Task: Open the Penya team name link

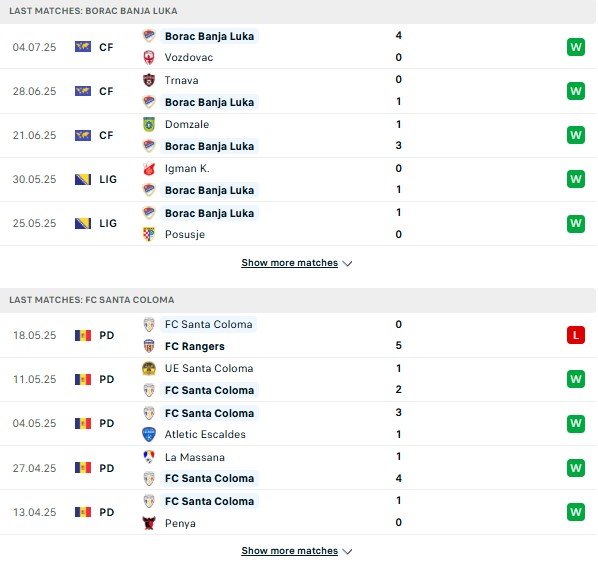Action: click(180, 523)
